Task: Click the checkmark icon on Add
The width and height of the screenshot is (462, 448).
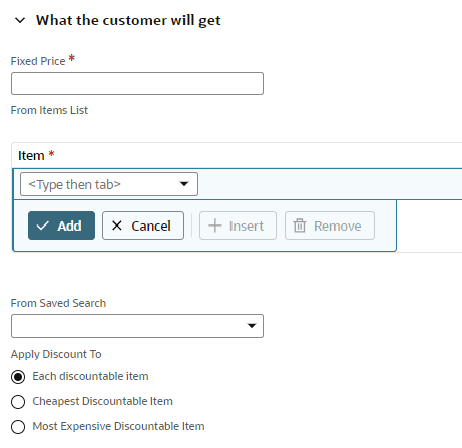Action: coord(43,226)
